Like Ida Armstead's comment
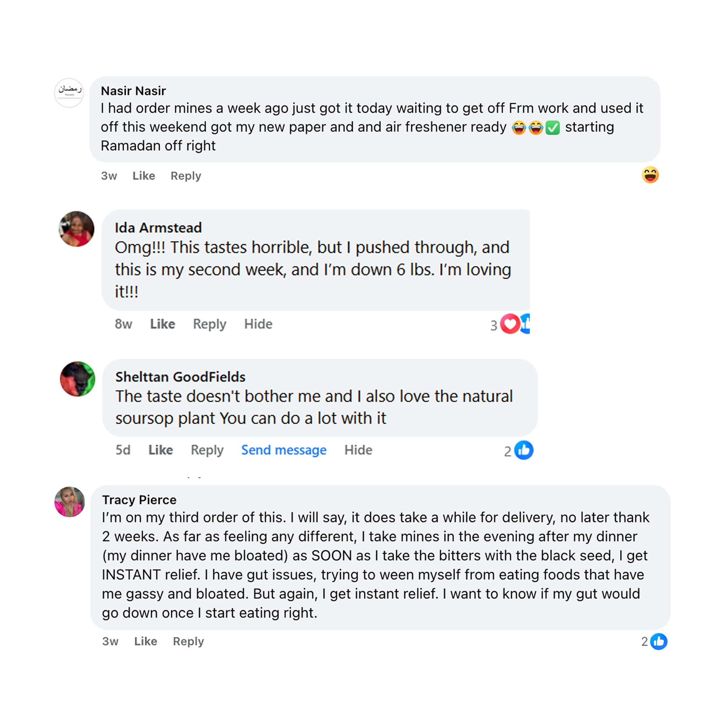Image resolution: width=728 pixels, height=728 pixels. pyautogui.click(x=162, y=324)
